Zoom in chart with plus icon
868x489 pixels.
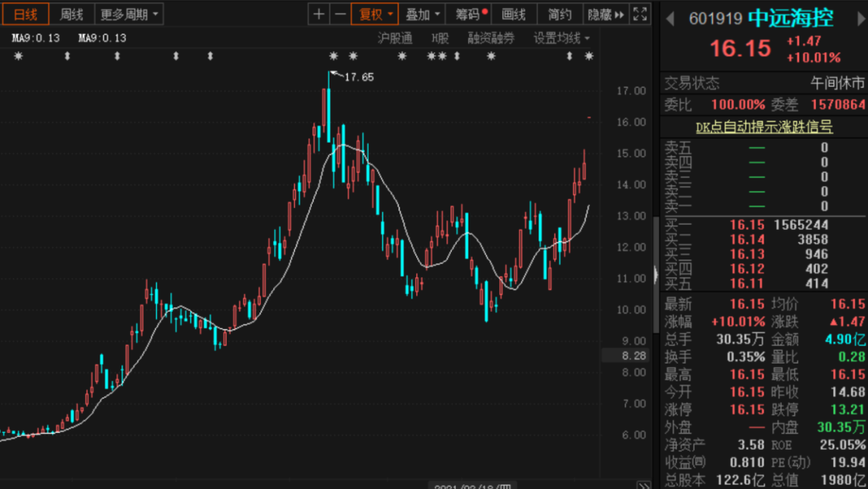pyautogui.click(x=319, y=14)
